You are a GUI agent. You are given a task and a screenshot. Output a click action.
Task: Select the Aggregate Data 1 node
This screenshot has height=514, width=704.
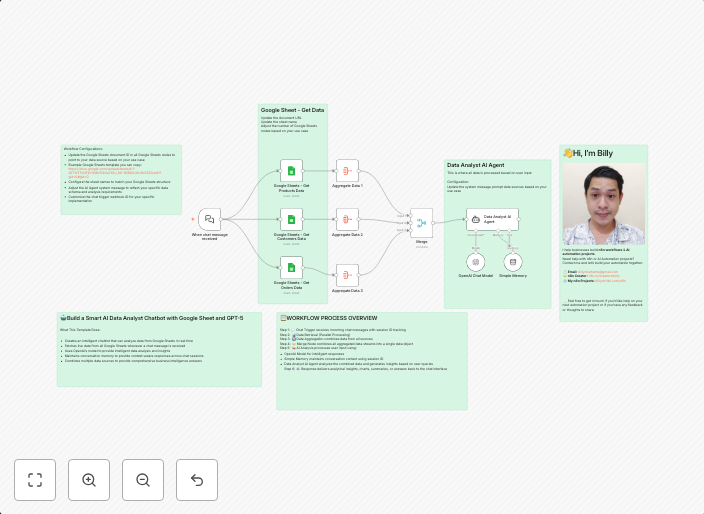347,171
